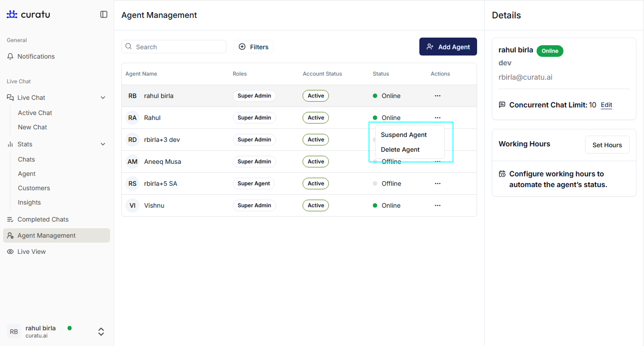Open three-dot actions for rbirla+5 SA
The image size is (644, 346).
(x=437, y=184)
